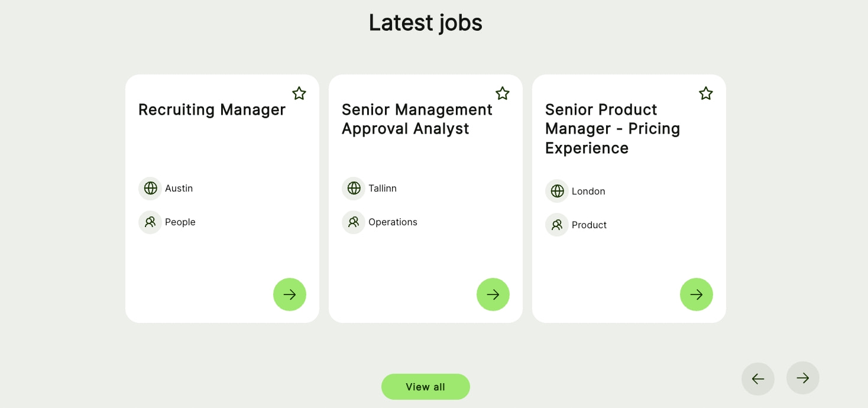Open Senior Management Approval Analyst arrow button
Screen dimensions: 868x408
(493, 294)
